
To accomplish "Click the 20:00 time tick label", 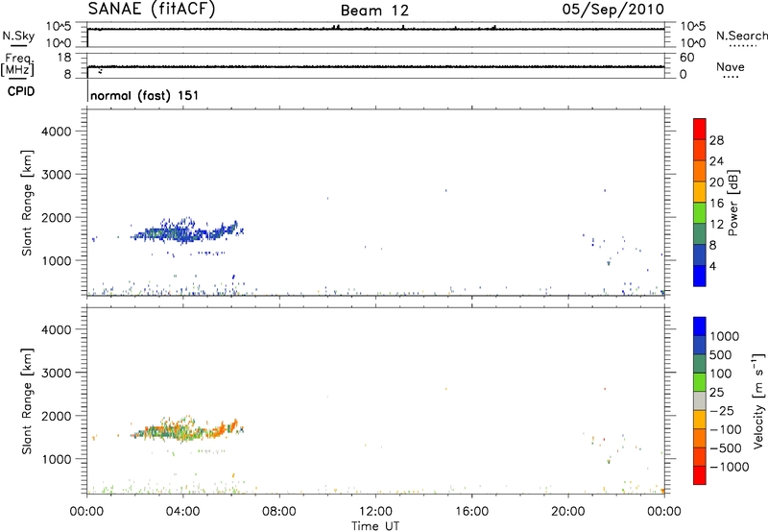I will pyautogui.click(x=568, y=511).
